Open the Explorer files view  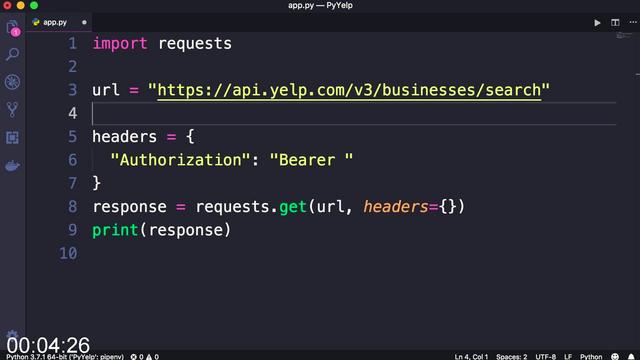point(13,28)
